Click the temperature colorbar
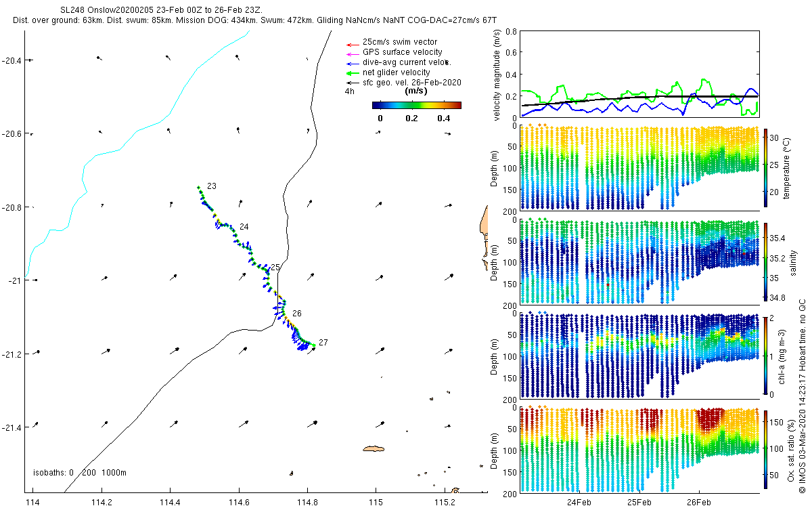This screenshot has width=812, height=508. click(x=765, y=167)
